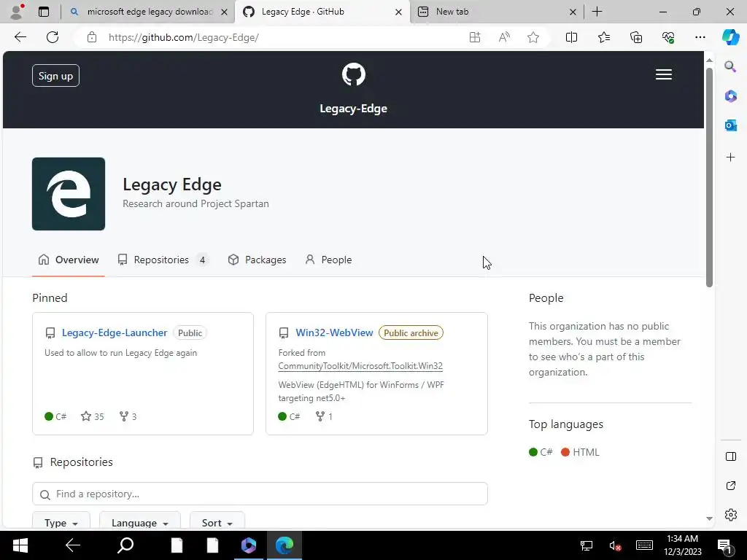
Task: Switch to microsoft edge legacy download tab
Action: (149, 12)
